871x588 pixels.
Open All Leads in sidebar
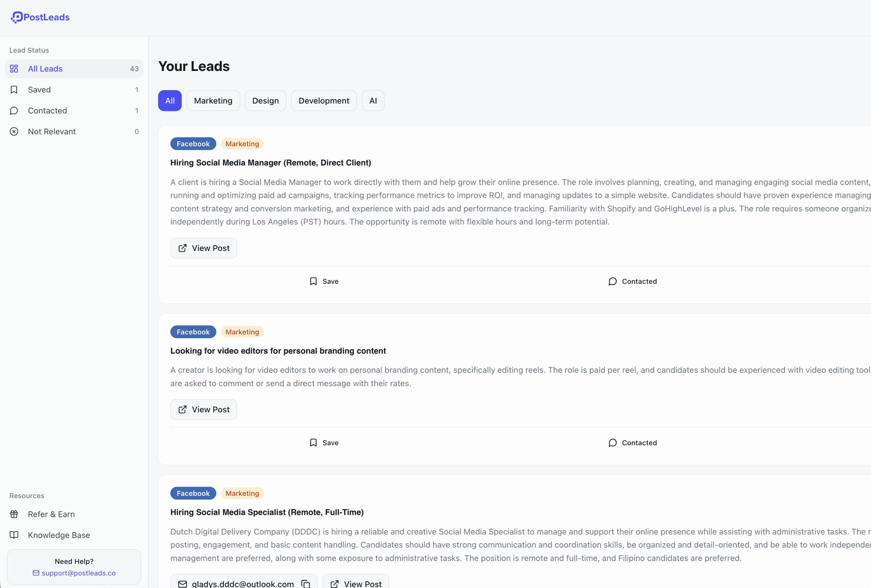pos(45,69)
